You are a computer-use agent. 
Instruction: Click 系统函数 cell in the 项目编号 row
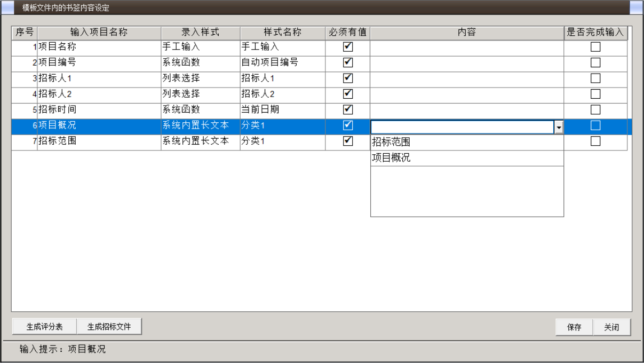(201, 63)
